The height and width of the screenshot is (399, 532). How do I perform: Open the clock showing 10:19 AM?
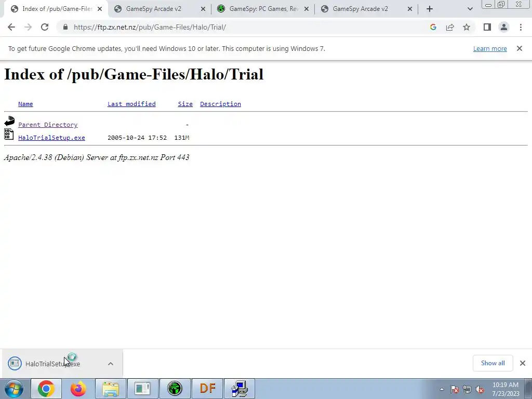[x=506, y=389]
